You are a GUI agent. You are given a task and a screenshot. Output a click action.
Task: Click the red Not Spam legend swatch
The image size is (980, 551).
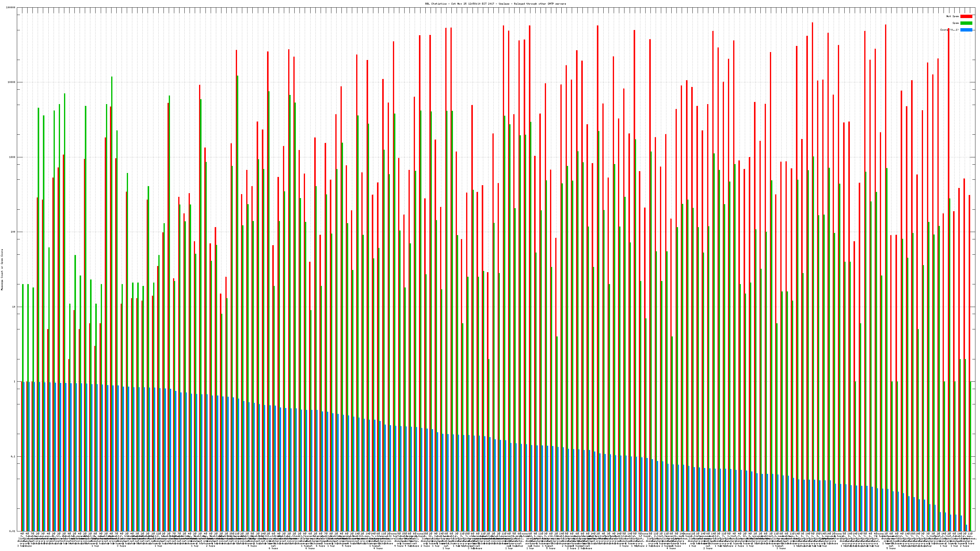[966, 16]
